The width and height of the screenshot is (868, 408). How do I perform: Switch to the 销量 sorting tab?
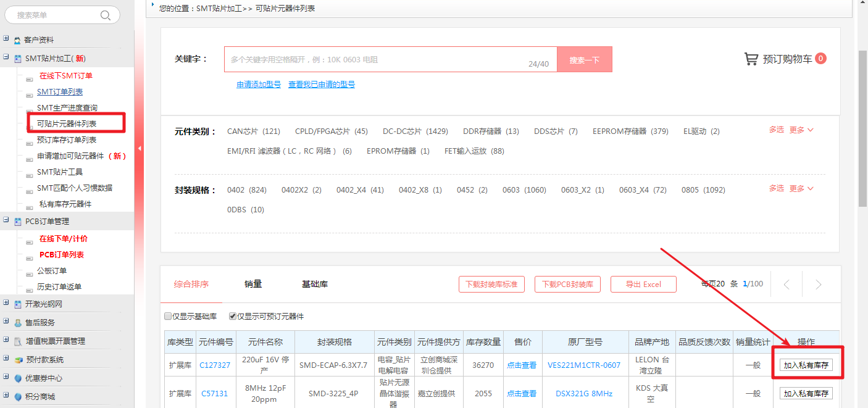click(x=253, y=284)
